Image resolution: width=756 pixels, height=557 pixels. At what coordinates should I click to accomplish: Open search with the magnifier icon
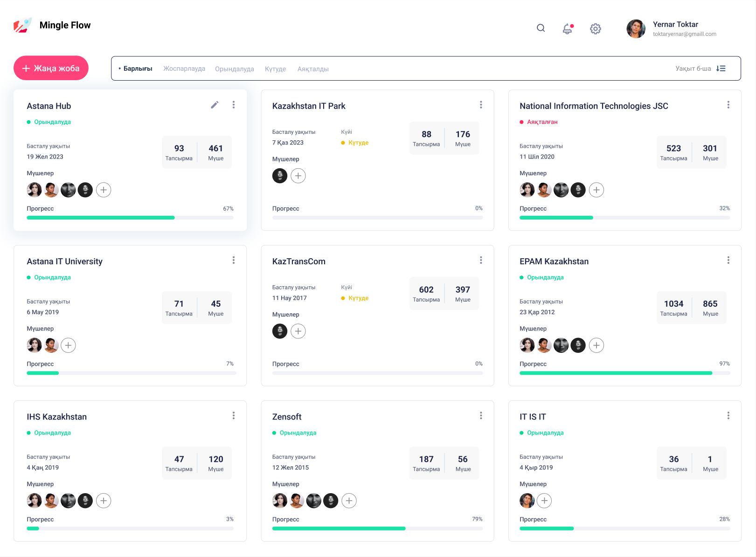(541, 28)
